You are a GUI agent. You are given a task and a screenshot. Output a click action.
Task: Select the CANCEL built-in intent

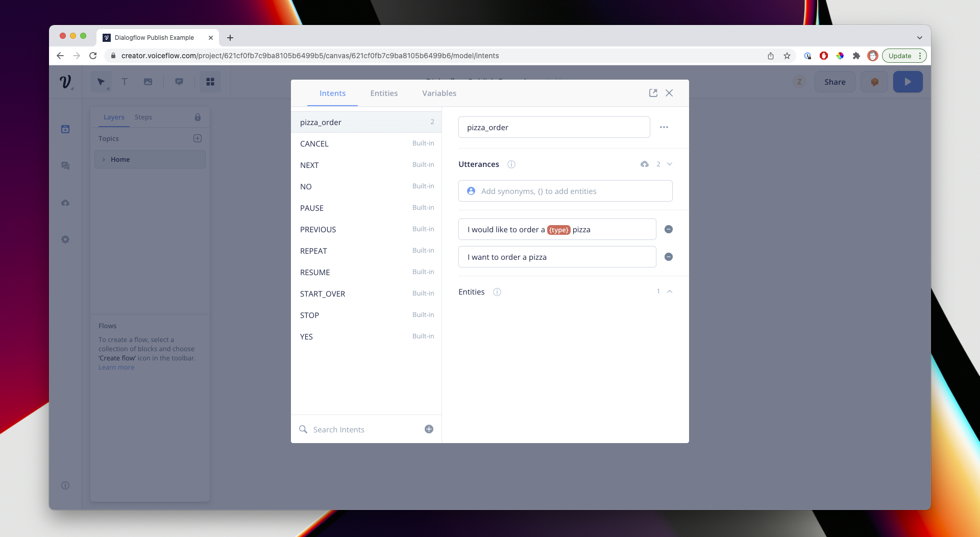coord(366,143)
